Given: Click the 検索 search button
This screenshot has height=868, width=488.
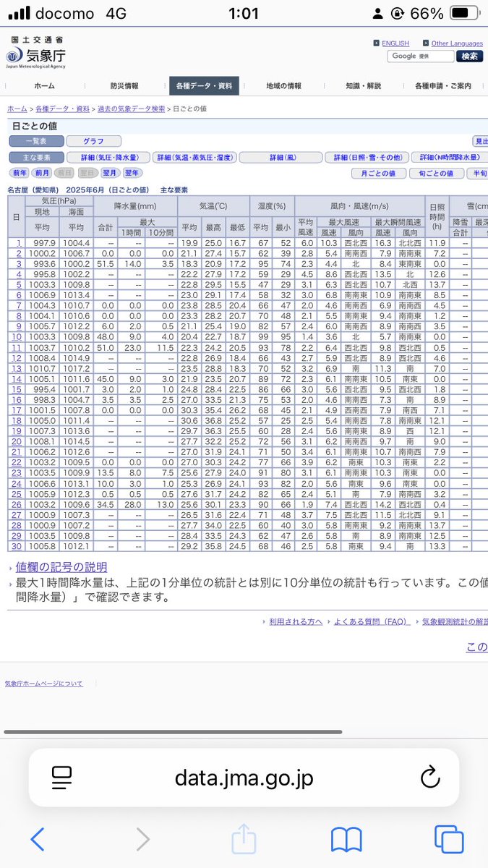Looking at the screenshot, I should 469,56.
